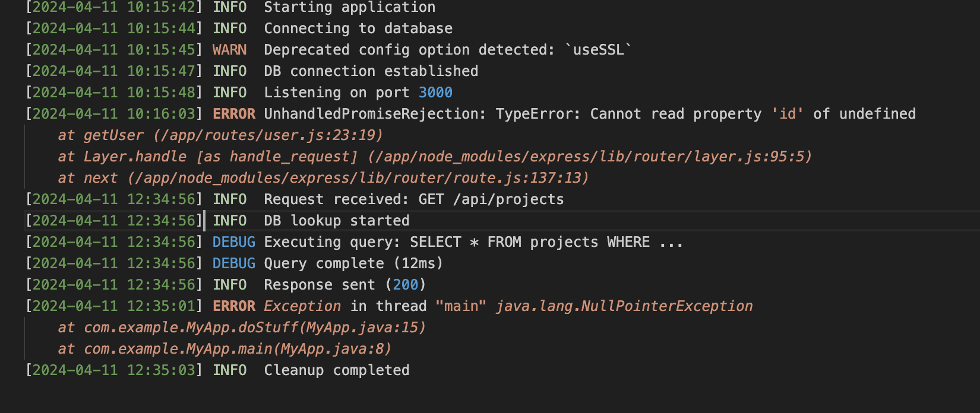Click the java.lang.NullPointerException text
The width and height of the screenshot is (980, 413).
coord(624,306)
